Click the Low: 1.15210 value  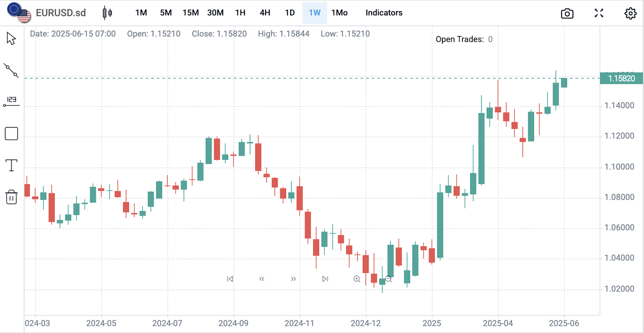tap(345, 34)
